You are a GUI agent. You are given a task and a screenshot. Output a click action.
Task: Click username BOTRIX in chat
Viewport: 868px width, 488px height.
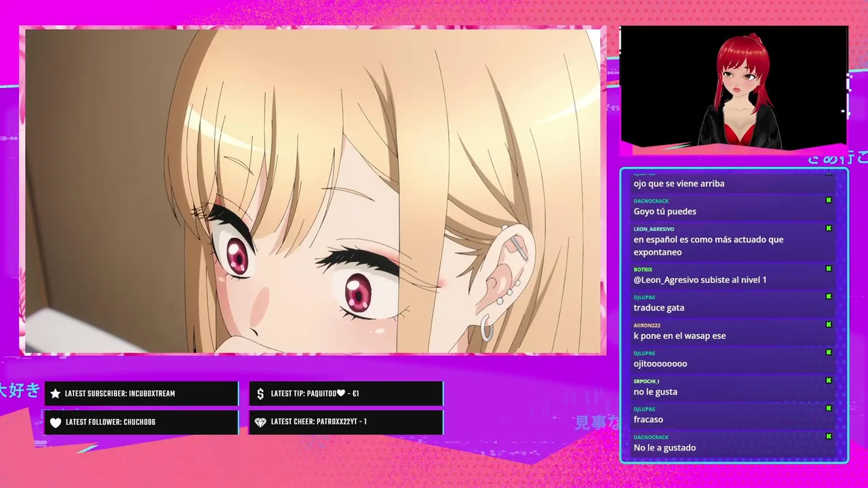(x=643, y=269)
